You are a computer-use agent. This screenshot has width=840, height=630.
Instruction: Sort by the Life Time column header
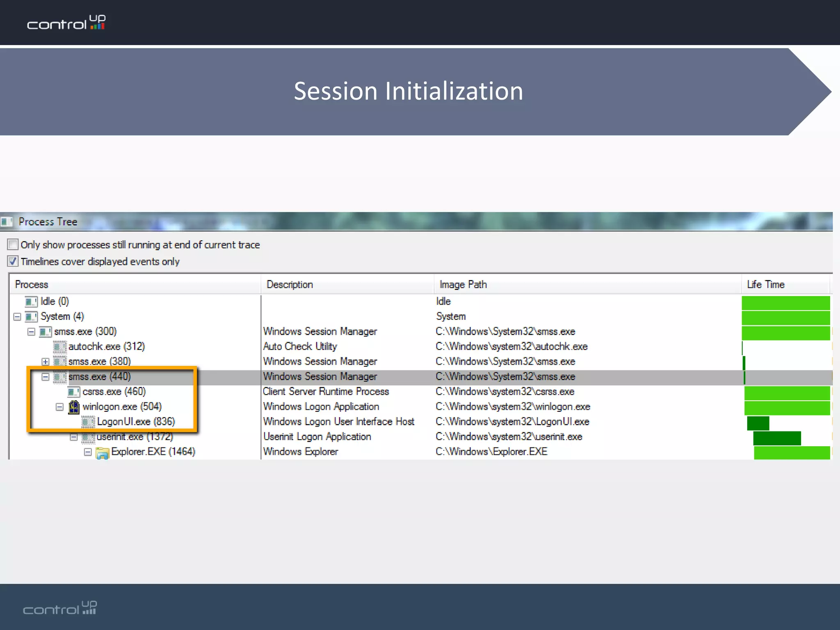point(785,284)
